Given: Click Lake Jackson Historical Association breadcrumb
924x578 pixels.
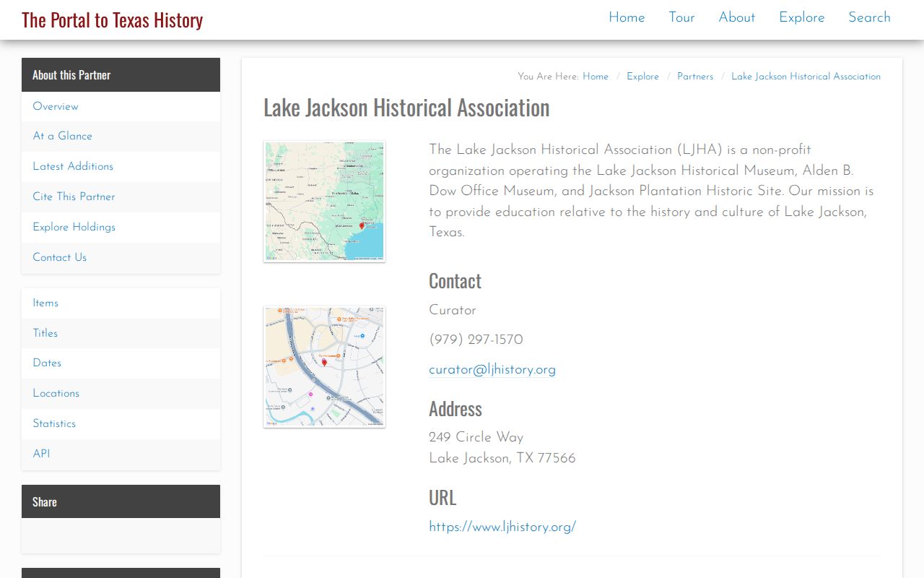Looking at the screenshot, I should point(806,77).
